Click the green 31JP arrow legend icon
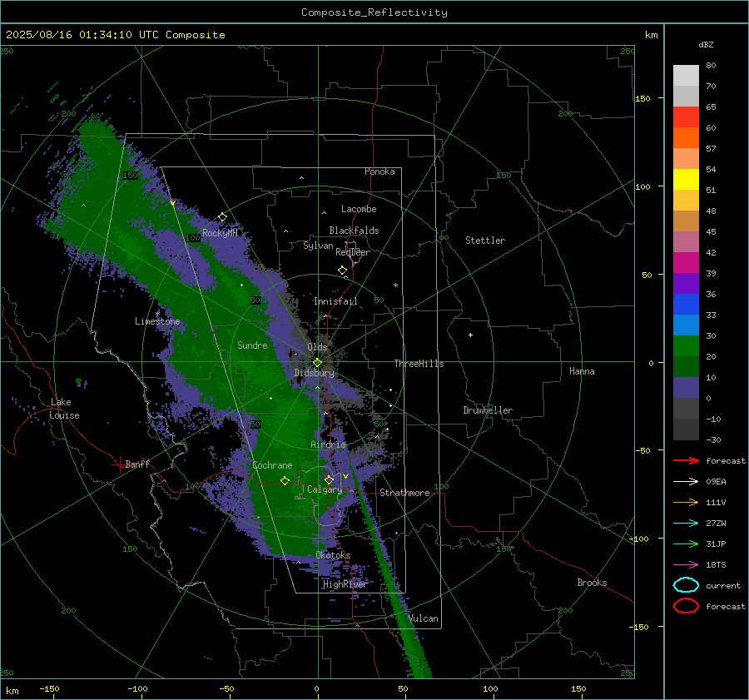The height and width of the screenshot is (700, 749). 686,544
